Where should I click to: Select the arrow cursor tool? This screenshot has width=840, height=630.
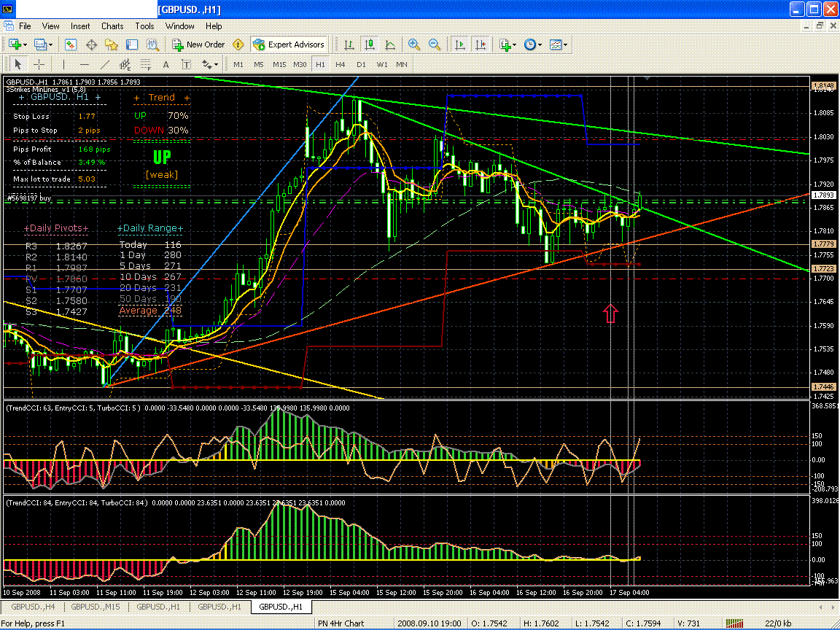pyautogui.click(x=17, y=65)
